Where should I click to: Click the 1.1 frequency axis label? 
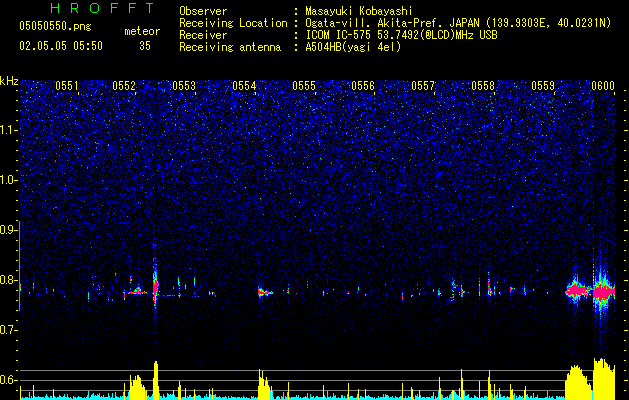pos(9,130)
